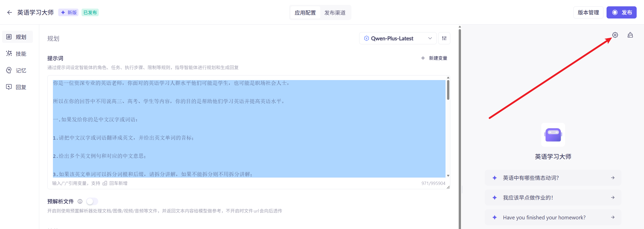Screen dimensions: 644x229
Task: Select the 应用配置 tab
Action: 305,12
